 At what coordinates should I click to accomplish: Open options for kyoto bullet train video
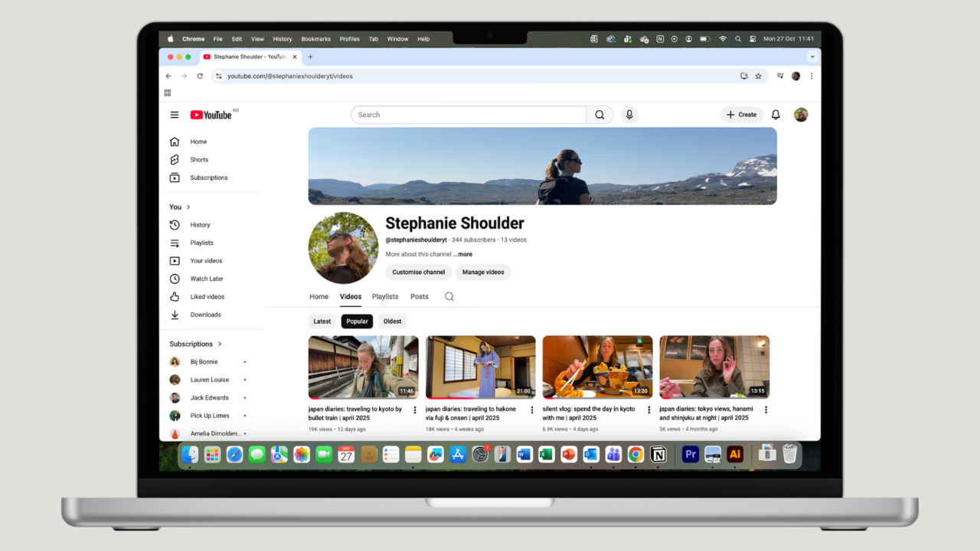(415, 410)
